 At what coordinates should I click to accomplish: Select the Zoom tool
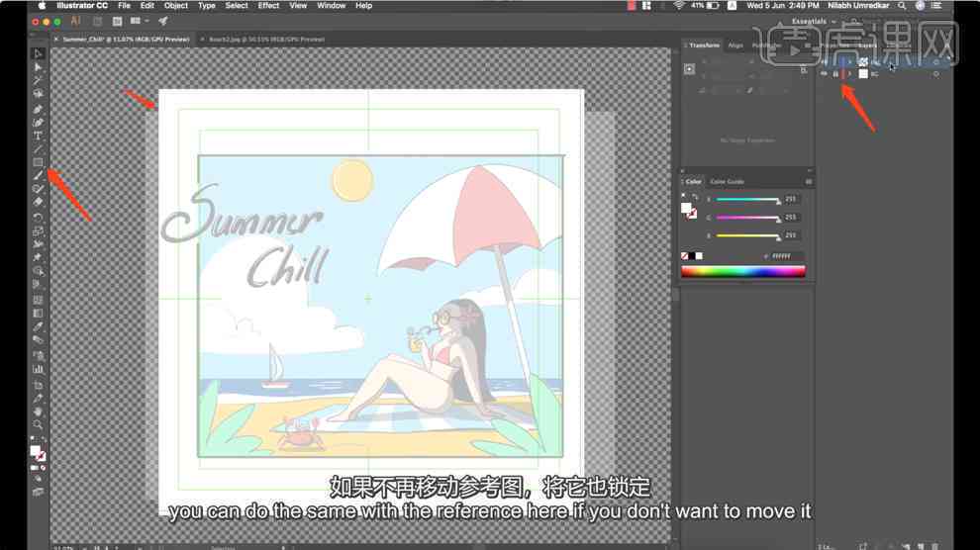pyautogui.click(x=39, y=425)
